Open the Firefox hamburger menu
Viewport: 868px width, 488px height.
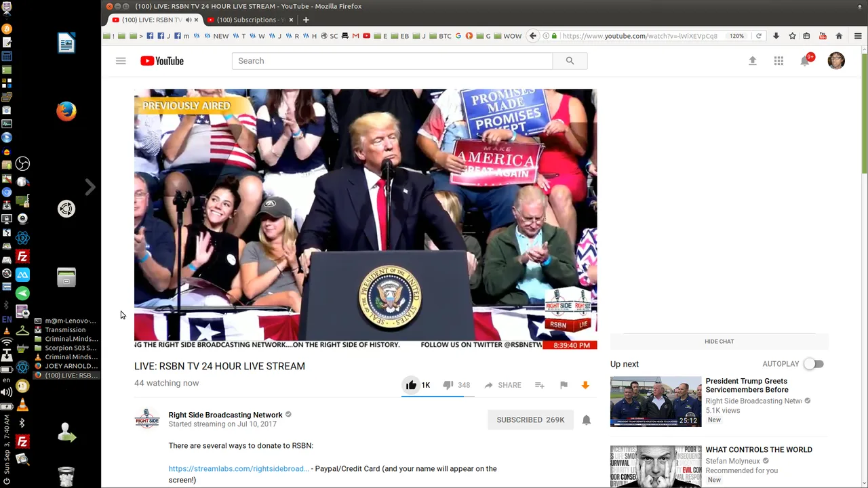tap(858, 36)
